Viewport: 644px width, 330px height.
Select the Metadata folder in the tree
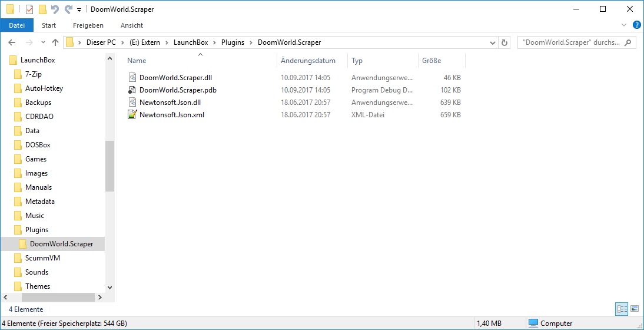pyautogui.click(x=40, y=202)
